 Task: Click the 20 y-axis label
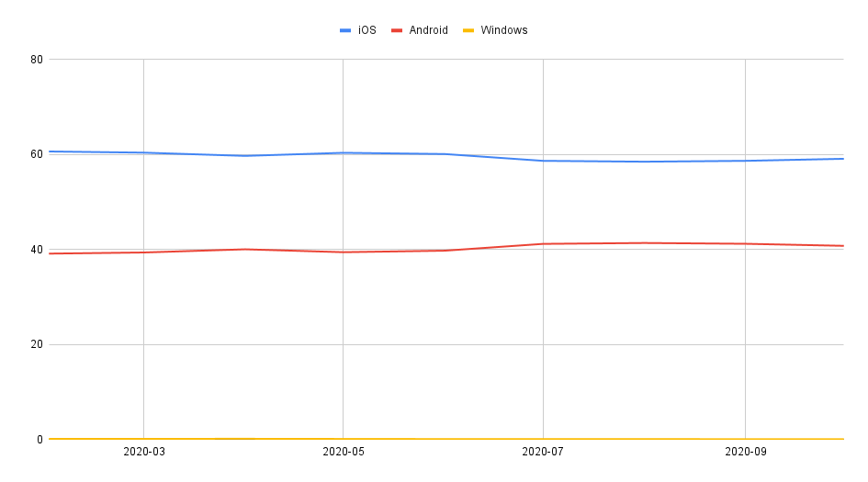(37, 344)
